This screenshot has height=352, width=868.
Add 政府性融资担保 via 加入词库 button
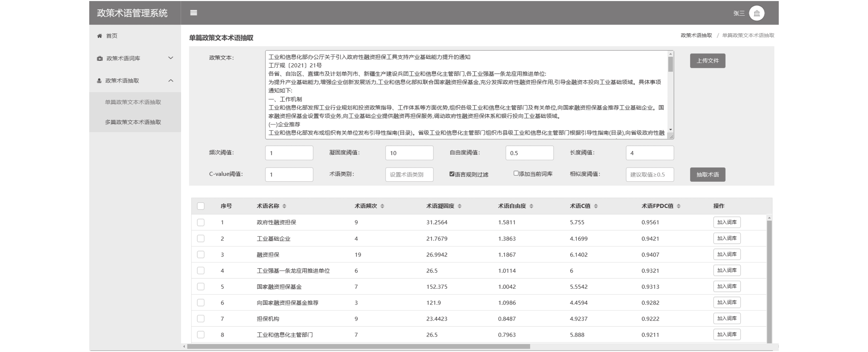pos(727,222)
